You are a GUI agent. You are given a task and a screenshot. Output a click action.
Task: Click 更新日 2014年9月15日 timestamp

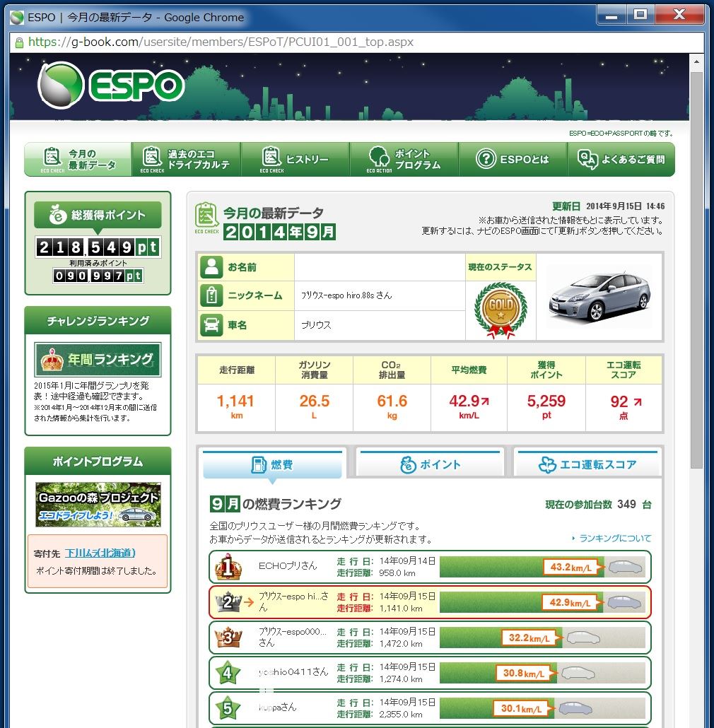coord(608,206)
